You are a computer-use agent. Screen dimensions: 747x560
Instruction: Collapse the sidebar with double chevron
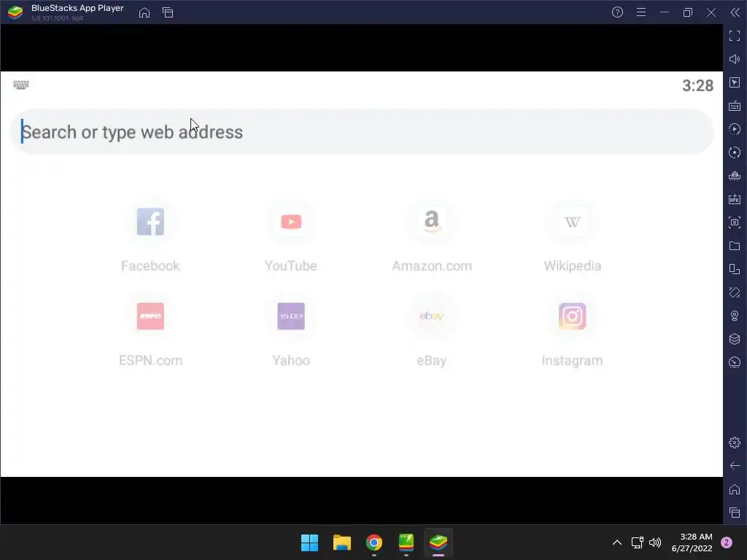(735, 12)
